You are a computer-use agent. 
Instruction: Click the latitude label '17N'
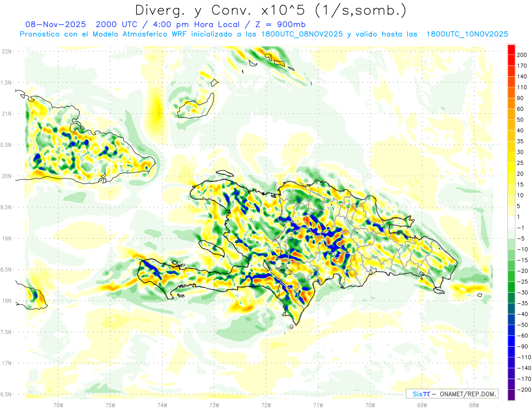point(7,363)
